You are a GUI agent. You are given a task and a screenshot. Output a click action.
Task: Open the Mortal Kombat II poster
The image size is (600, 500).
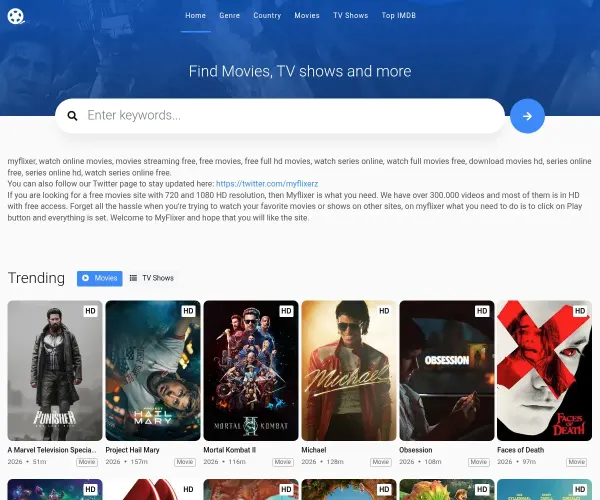pos(251,370)
